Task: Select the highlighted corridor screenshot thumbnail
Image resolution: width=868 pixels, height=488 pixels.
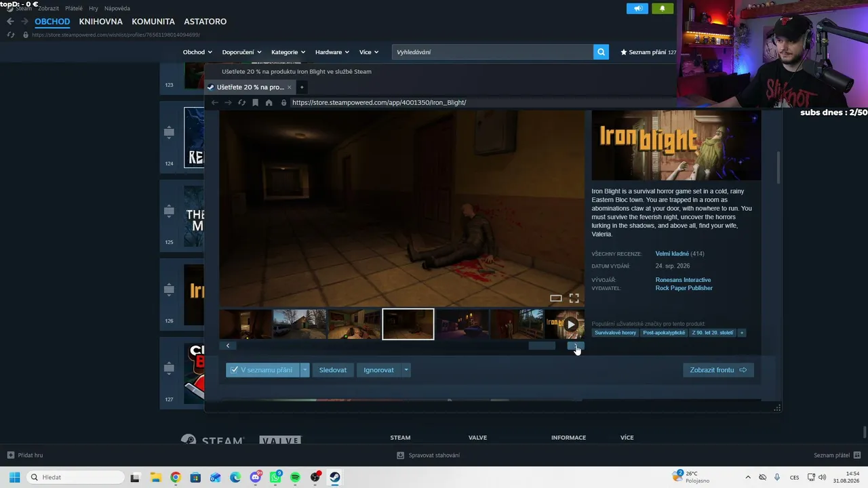Action: 408,325
